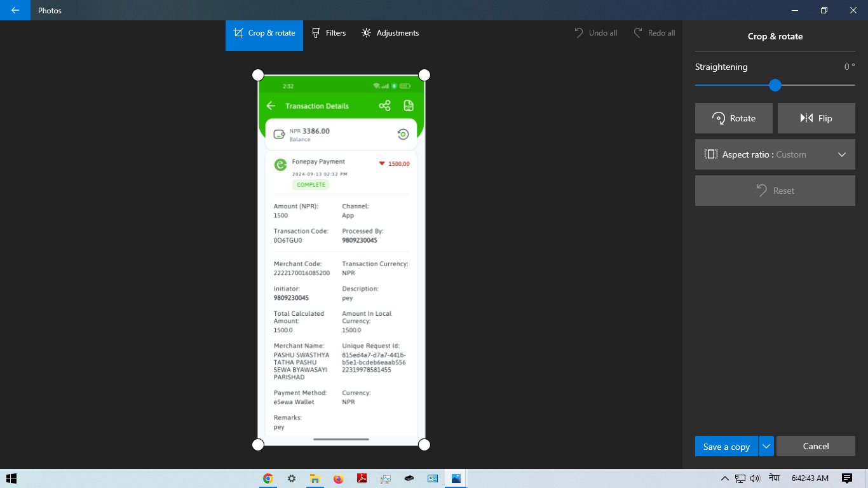868x488 pixels.
Task: Show hidden system tray icons
Action: click(x=724, y=478)
